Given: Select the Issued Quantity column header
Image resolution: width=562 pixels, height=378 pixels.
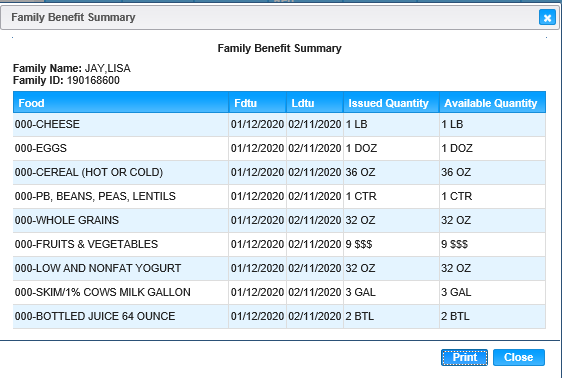Looking at the screenshot, I should point(391,103).
